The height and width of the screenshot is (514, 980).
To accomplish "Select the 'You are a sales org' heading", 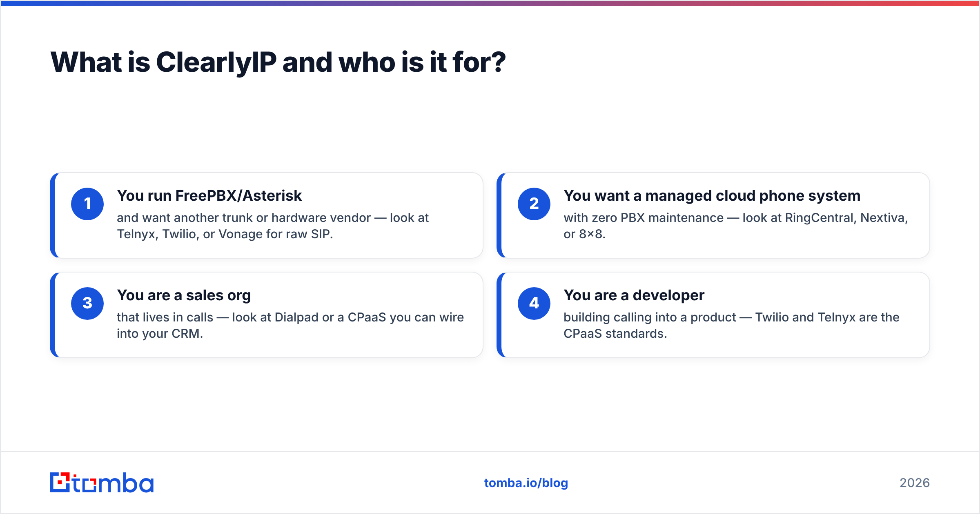I will click(184, 295).
